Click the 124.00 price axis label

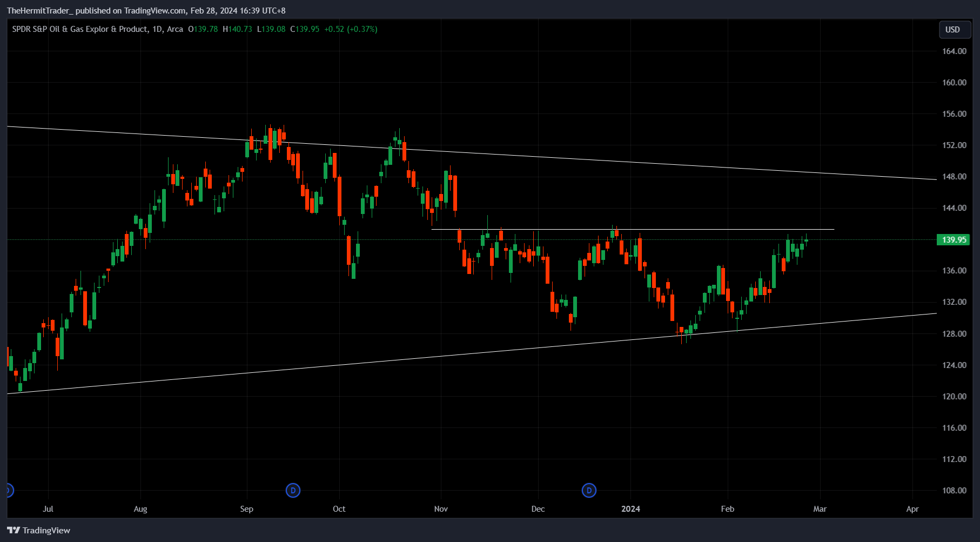pos(954,365)
